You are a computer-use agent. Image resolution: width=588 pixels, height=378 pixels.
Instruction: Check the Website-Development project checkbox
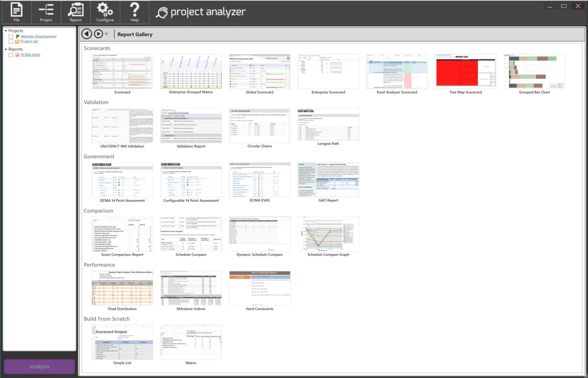[11, 36]
